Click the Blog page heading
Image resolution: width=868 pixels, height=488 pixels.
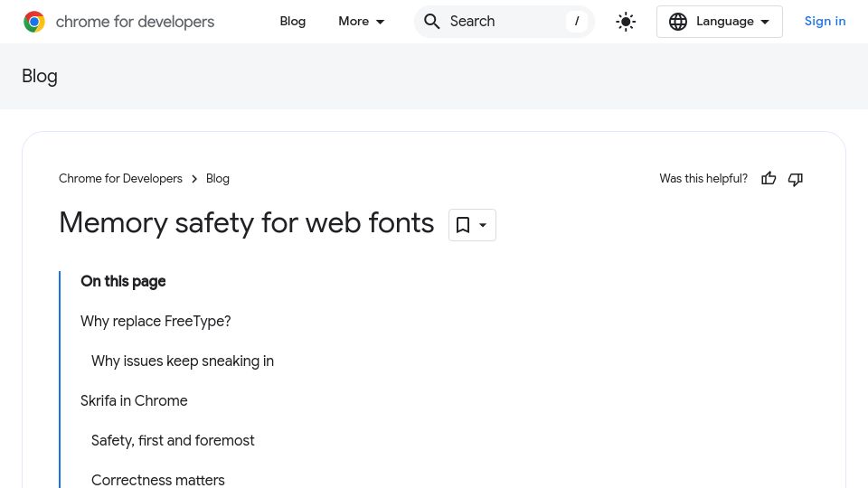click(39, 76)
